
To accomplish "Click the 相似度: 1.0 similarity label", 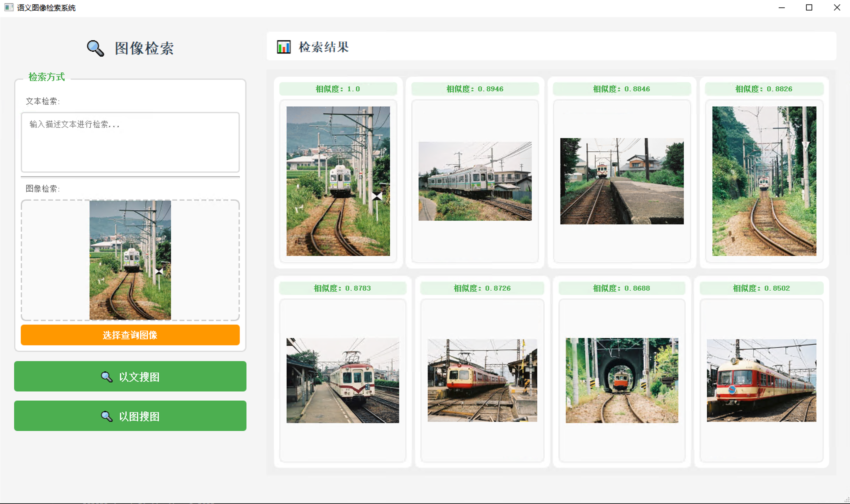I will pyautogui.click(x=338, y=89).
